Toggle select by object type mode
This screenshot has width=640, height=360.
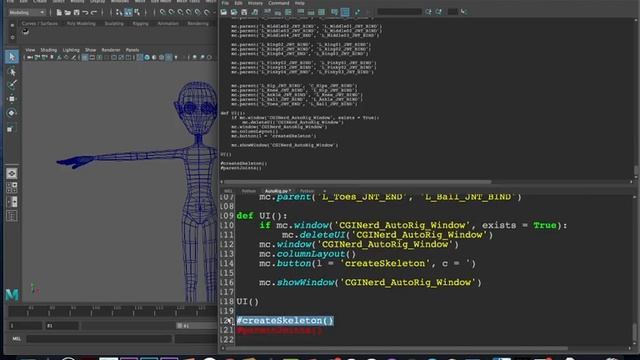[128, 13]
